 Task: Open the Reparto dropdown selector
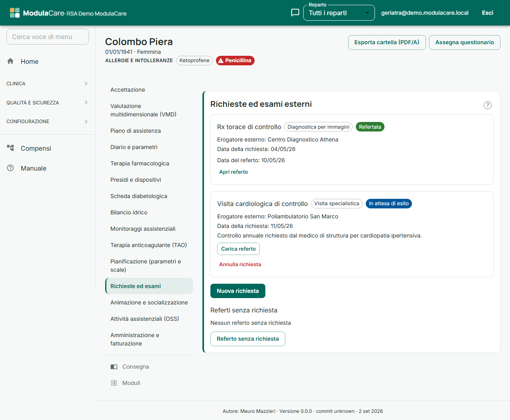pyautogui.click(x=339, y=13)
